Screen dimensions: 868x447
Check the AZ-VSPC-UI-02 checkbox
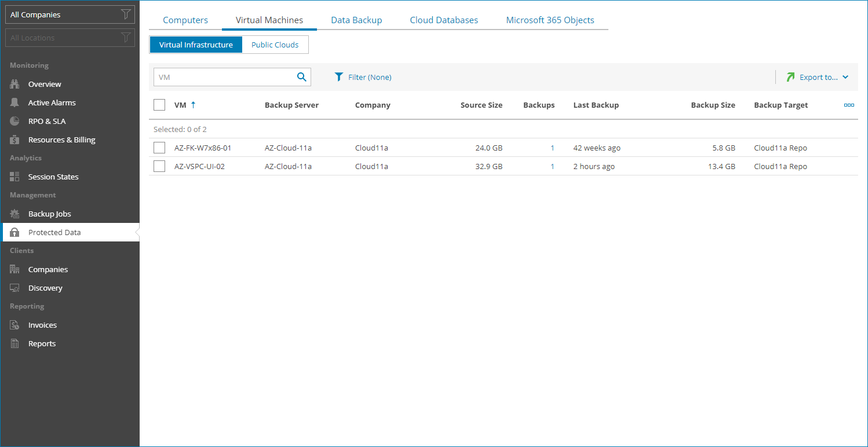coord(159,166)
